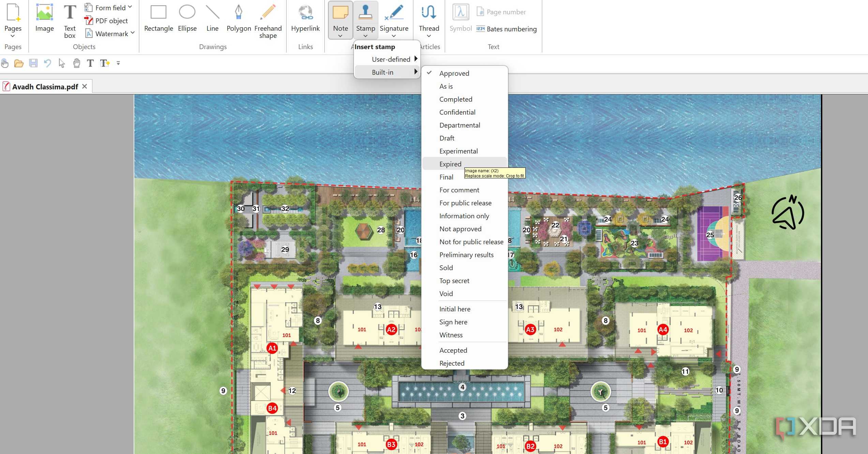Image resolution: width=868 pixels, height=454 pixels.
Task: Add Bates numbering
Action: coord(506,29)
